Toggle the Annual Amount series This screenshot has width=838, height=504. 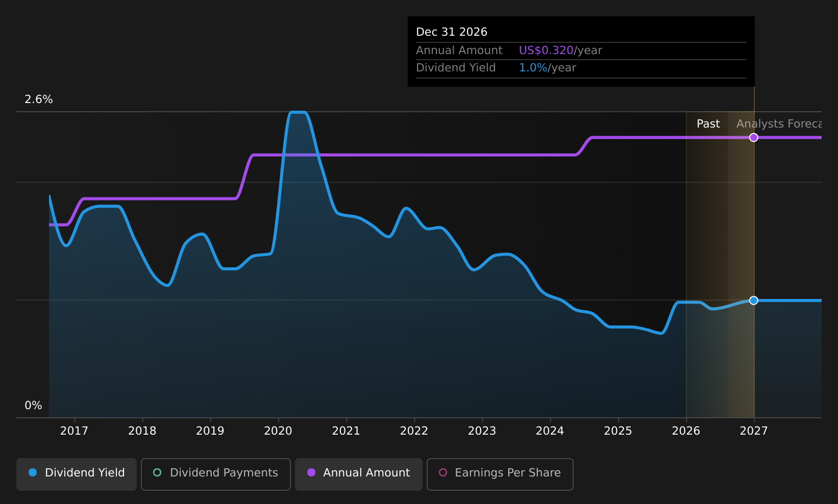[359, 474]
